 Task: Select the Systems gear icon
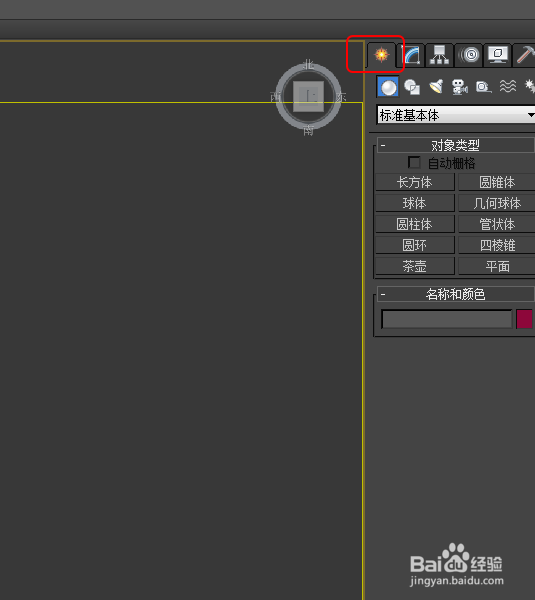coord(530,86)
